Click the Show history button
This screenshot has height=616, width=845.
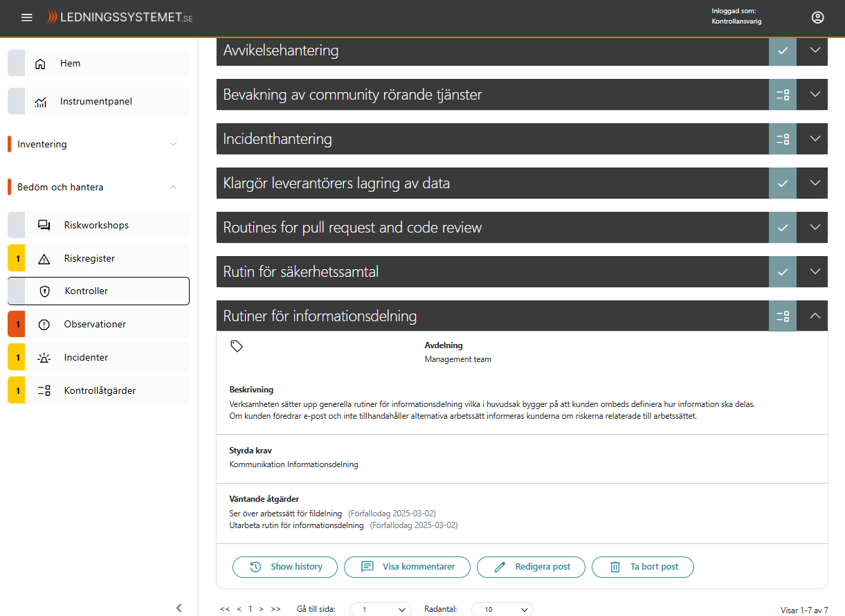(285, 567)
